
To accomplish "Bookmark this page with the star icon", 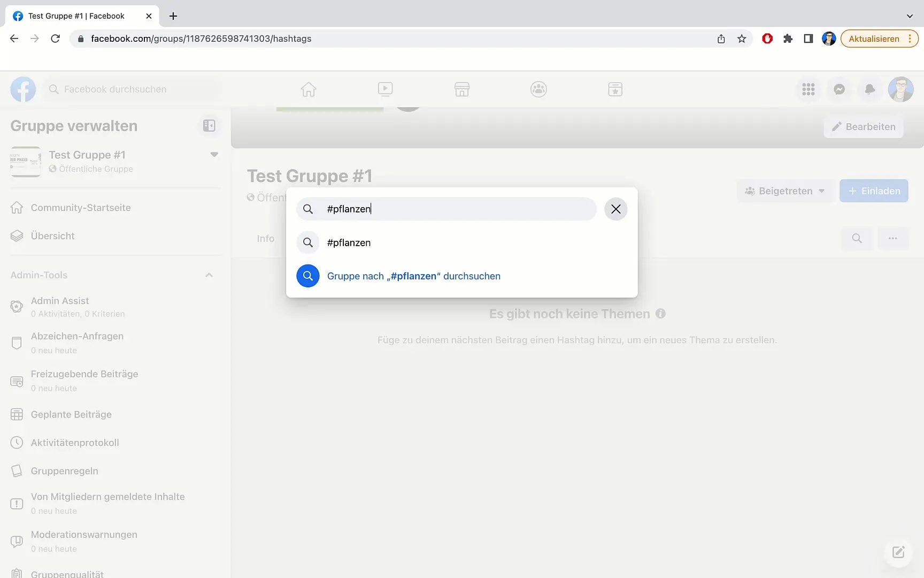I will tap(742, 39).
